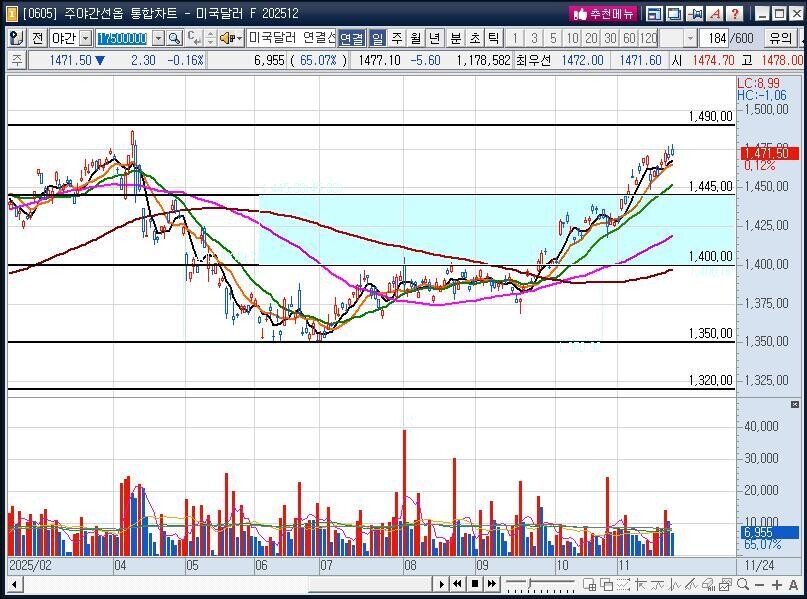Select the 틱 tick chart period

coord(493,38)
